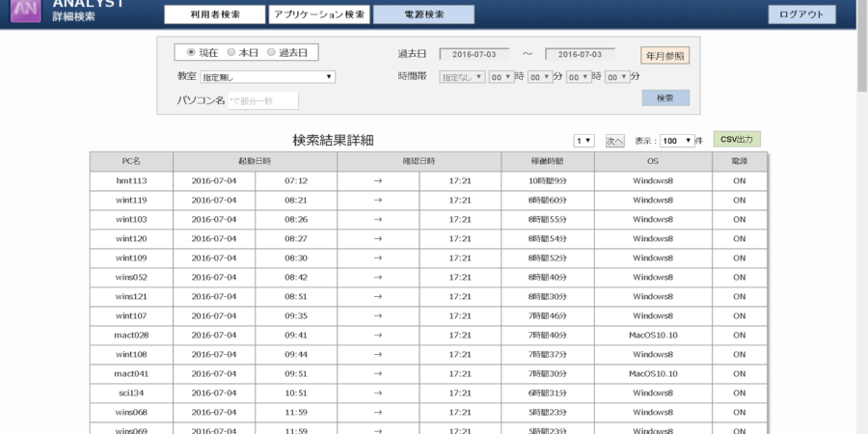Open the 表示 100 件 count dropdown
The width and height of the screenshot is (868, 434).
(x=675, y=141)
